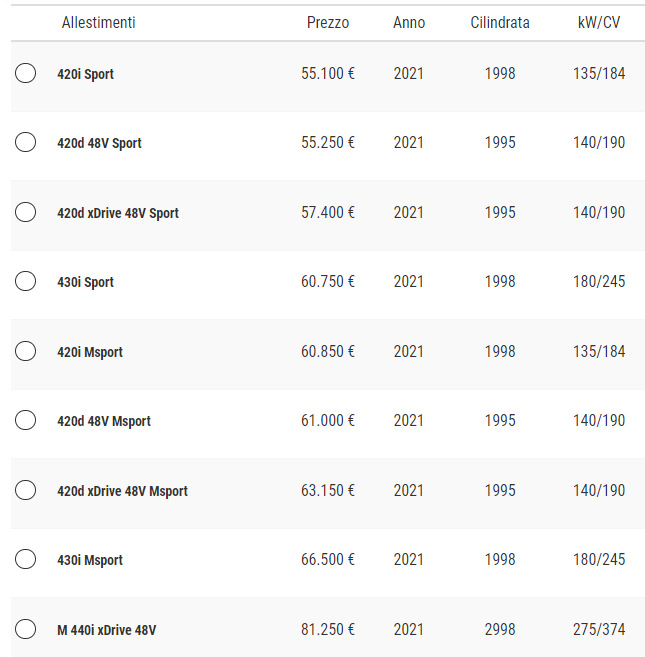Select the M 440i xDrive 48V radio button
Image resolution: width=645 pixels, height=657 pixels.
(26, 629)
